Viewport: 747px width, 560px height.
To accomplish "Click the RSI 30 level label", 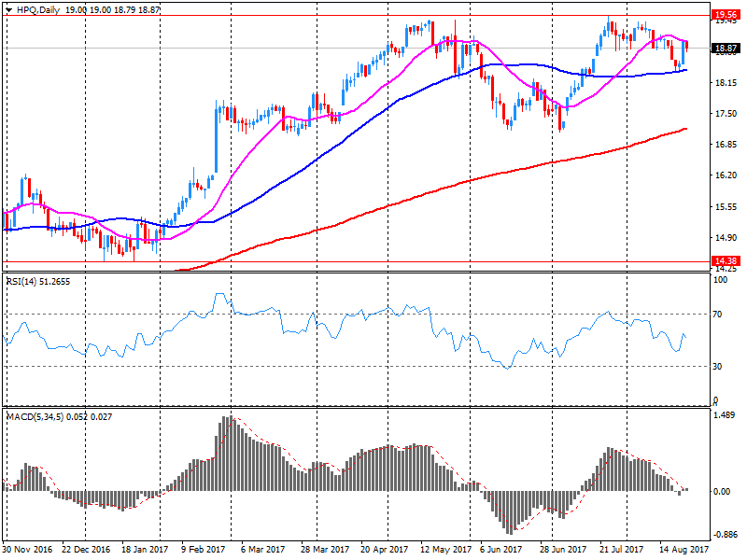I will click(x=717, y=366).
